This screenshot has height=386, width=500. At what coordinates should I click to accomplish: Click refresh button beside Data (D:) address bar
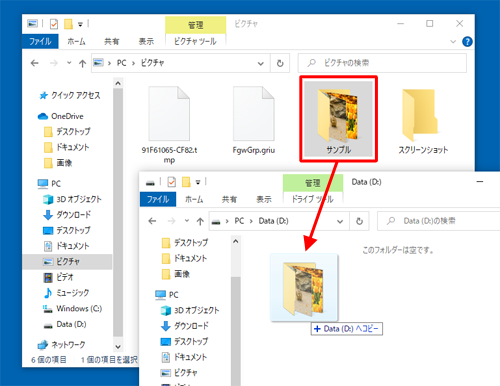tap(359, 221)
